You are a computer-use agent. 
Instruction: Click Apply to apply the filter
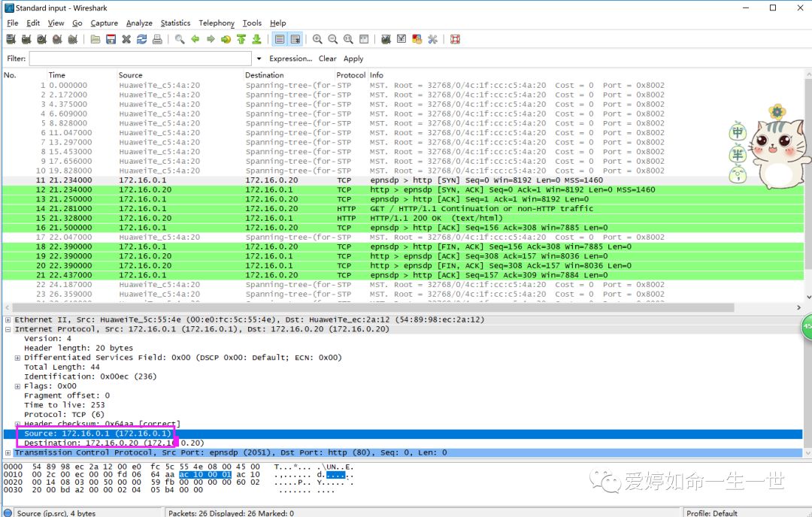click(x=353, y=59)
